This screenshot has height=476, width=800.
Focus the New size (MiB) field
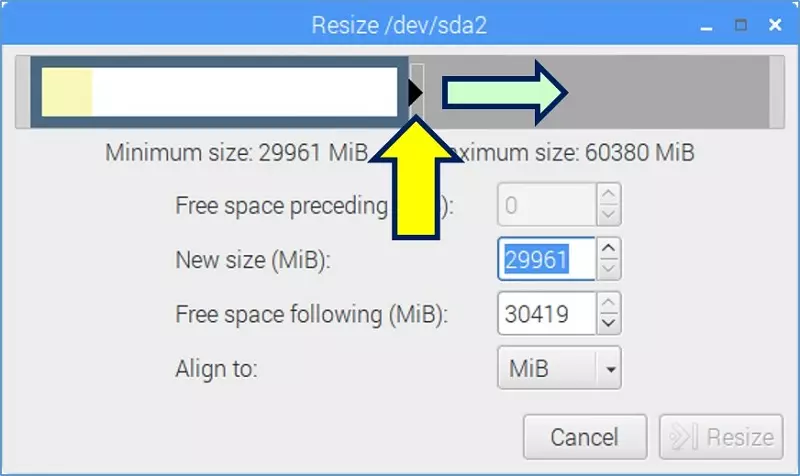point(546,259)
